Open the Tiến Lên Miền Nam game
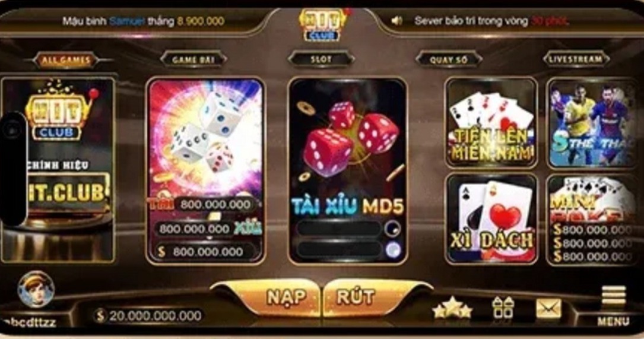Screen dimensions: 644x339 [x=491, y=122]
